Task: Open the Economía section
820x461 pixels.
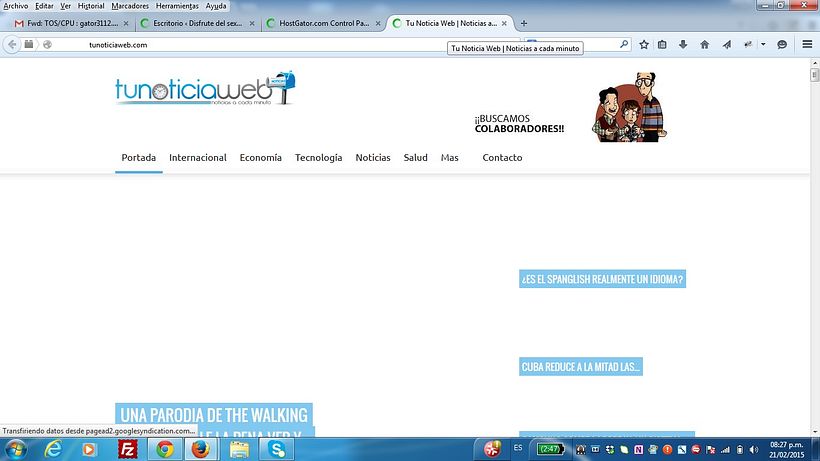Action: (x=260, y=157)
